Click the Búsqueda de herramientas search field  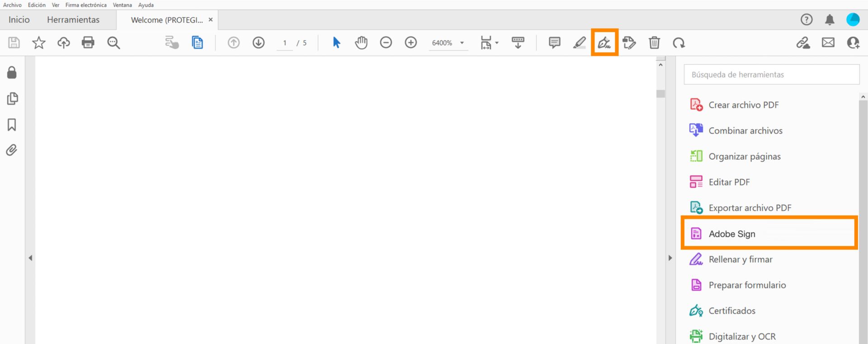point(772,74)
